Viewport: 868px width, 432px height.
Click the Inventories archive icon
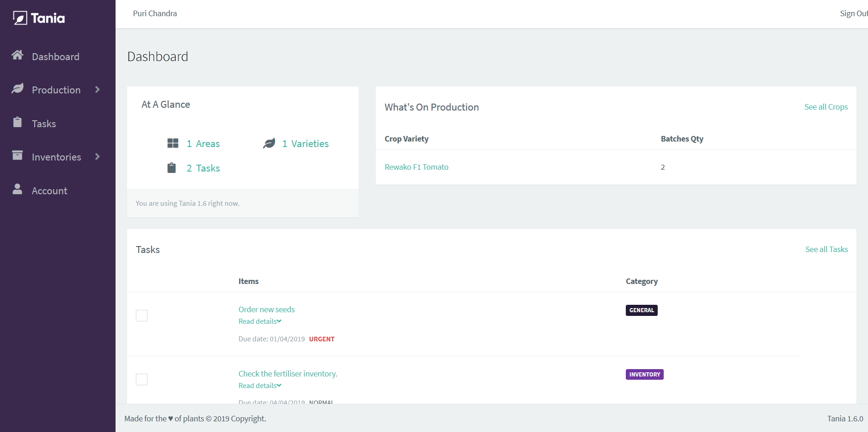[x=17, y=156]
